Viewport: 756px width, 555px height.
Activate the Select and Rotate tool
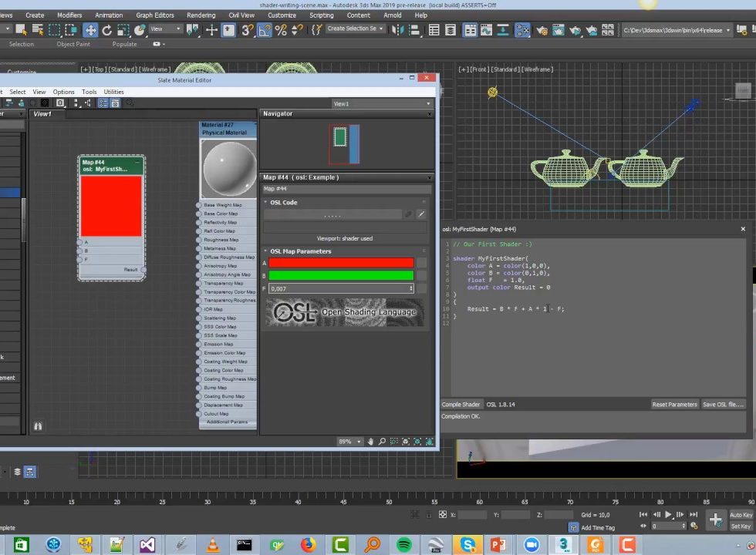[107, 30]
